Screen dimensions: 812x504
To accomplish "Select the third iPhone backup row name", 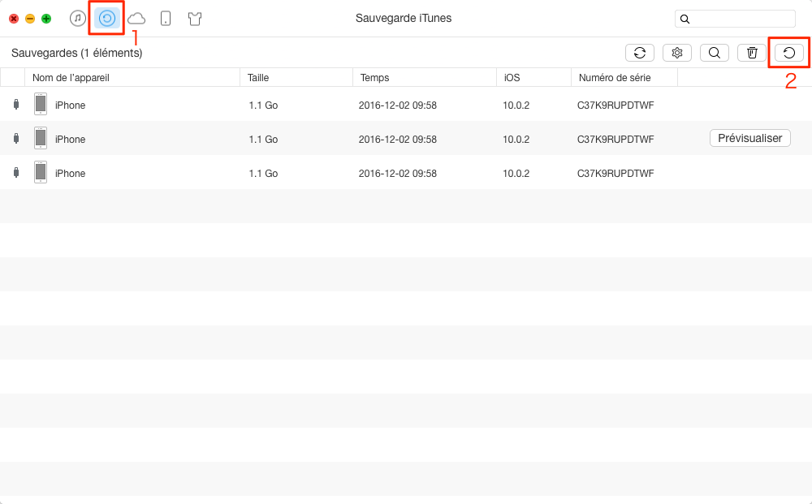I will coord(70,174).
